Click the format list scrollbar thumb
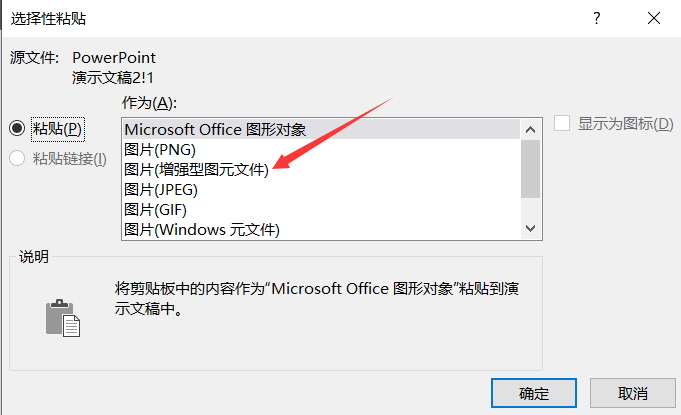 [x=531, y=167]
